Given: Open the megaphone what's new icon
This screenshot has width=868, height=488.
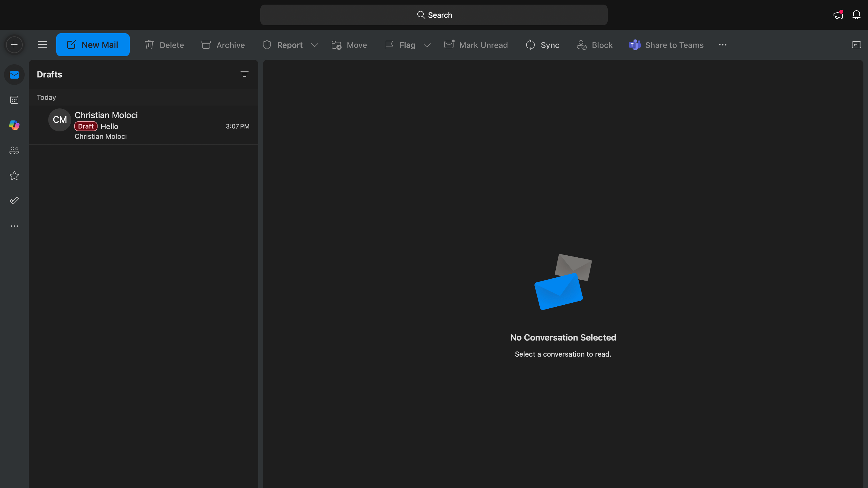Looking at the screenshot, I should [838, 15].
